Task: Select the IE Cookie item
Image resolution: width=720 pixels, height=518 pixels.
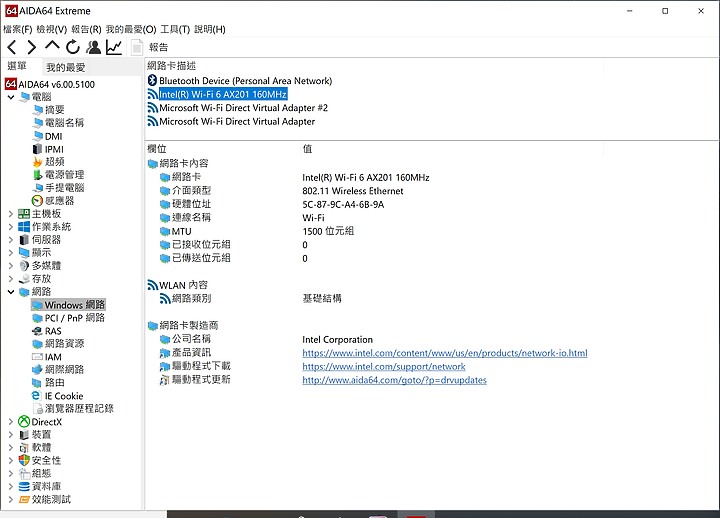Action: pos(57,396)
